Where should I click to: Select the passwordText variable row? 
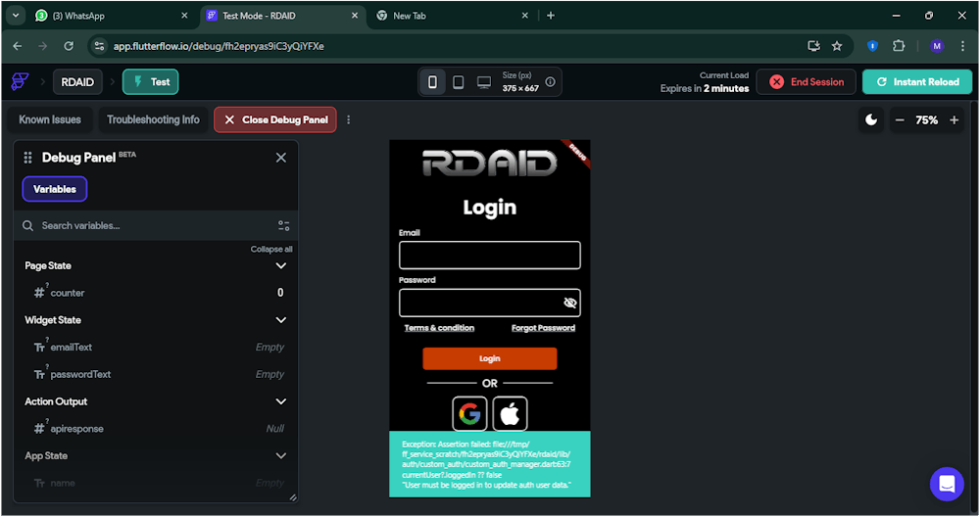tap(156, 375)
